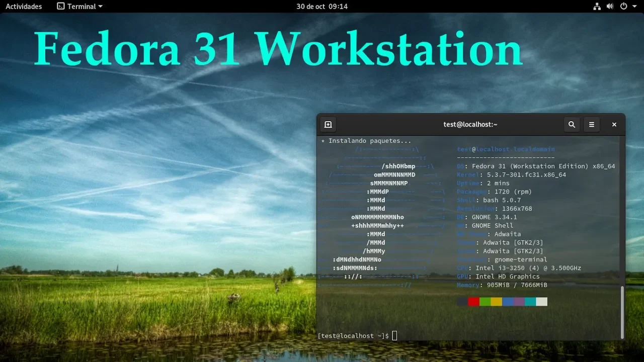Click the ASCII art line "omMMMNNNMMD"

(x=394, y=175)
